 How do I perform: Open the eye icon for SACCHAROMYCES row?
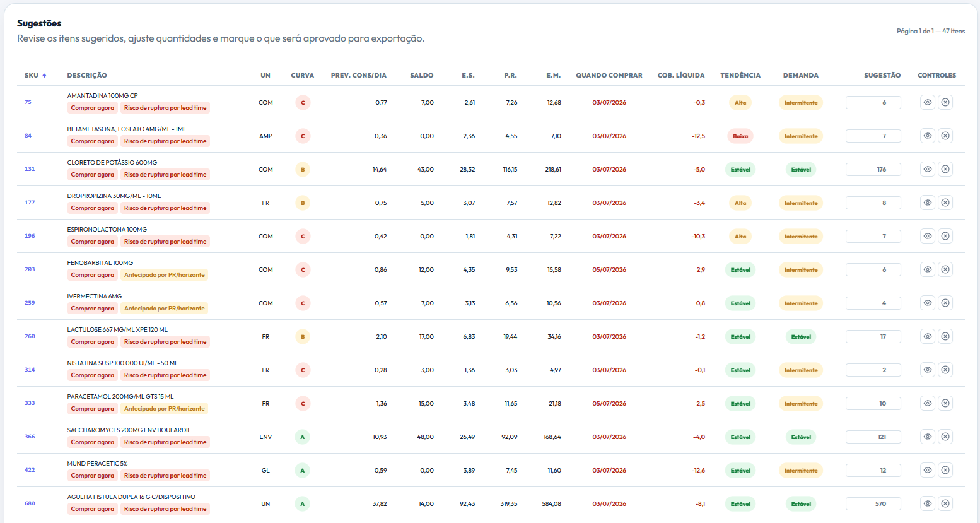[927, 437]
